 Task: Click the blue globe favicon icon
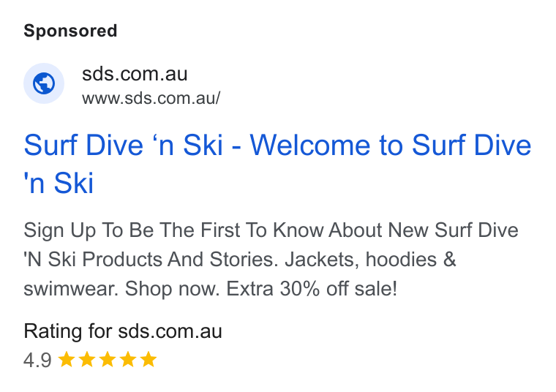(x=44, y=83)
